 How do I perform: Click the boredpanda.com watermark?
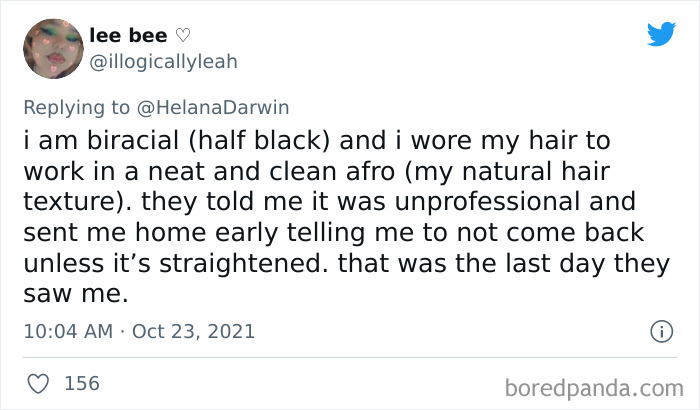coord(594,388)
